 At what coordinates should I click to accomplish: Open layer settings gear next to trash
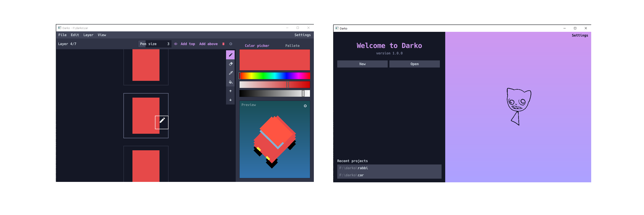coord(231,44)
